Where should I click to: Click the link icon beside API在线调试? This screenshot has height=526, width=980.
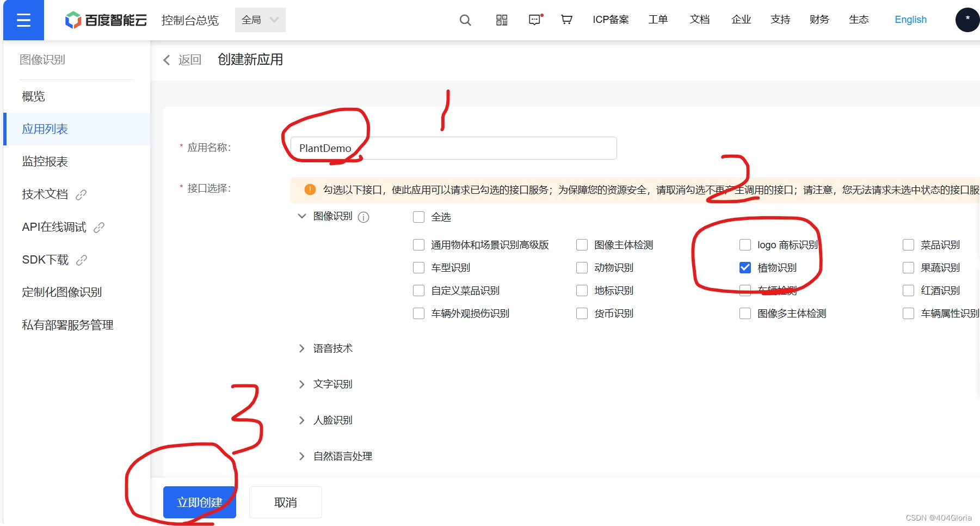pyautogui.click(x=99, y=228)
